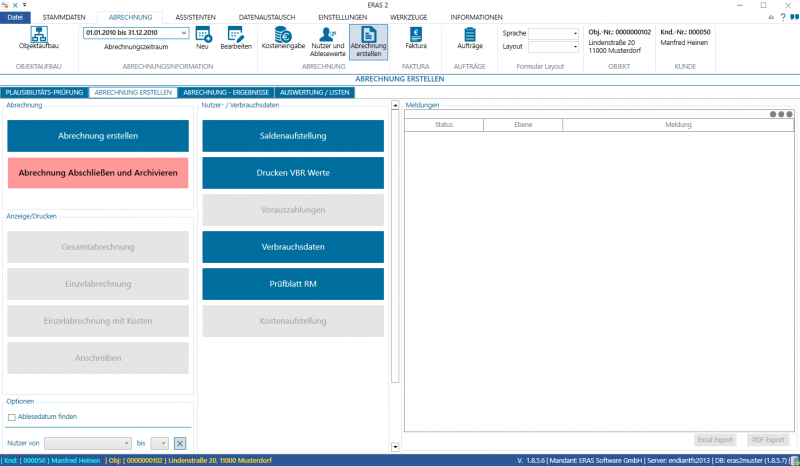Open the Datei menu
The height and width of the screenshot is (466, 800).
[x=15, y=17]
